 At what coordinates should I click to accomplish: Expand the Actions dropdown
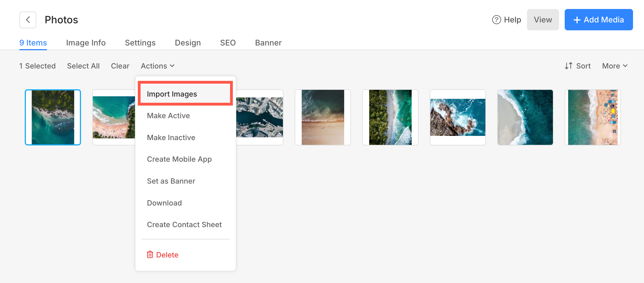[x=157, y=66]
